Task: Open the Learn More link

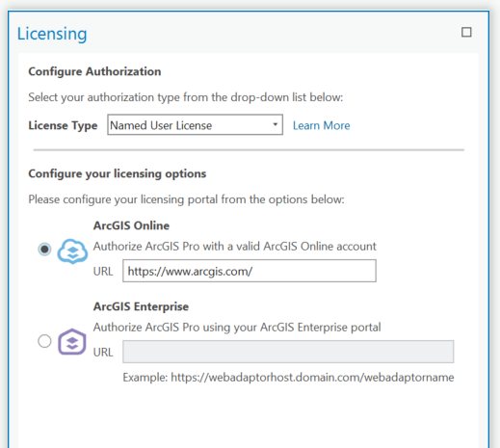Action: click(x=322, y=125)
